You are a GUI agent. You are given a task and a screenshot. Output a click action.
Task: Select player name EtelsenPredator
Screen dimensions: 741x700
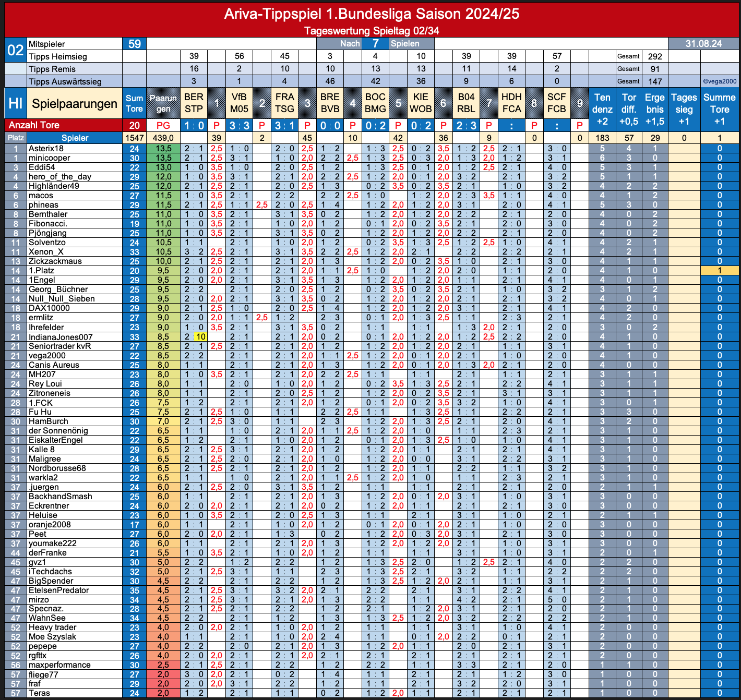pyautogui.click(x=58, y=590)
